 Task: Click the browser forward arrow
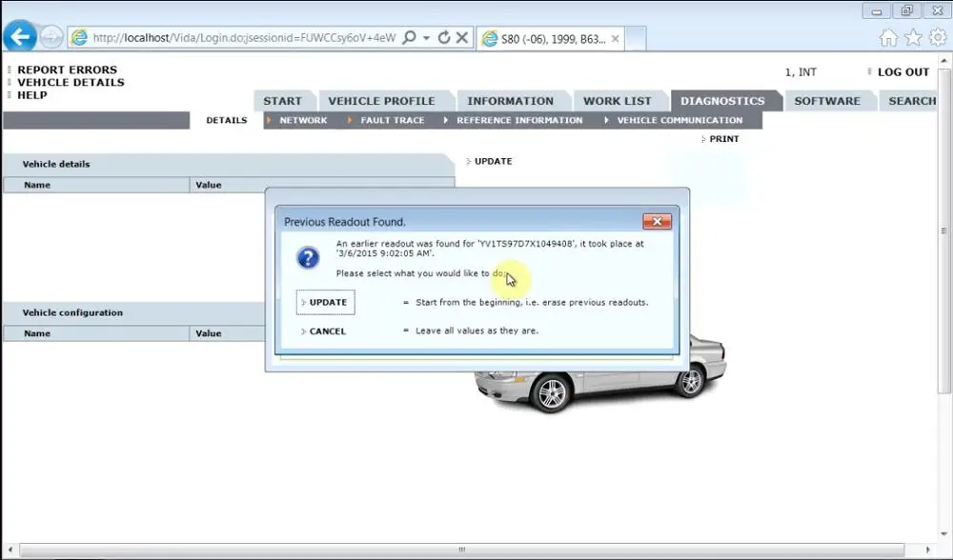click(x=51, y=37)
